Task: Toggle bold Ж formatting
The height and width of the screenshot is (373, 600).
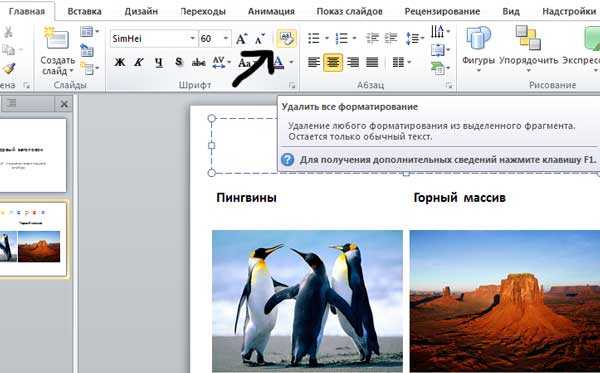Action: [120, 62]
